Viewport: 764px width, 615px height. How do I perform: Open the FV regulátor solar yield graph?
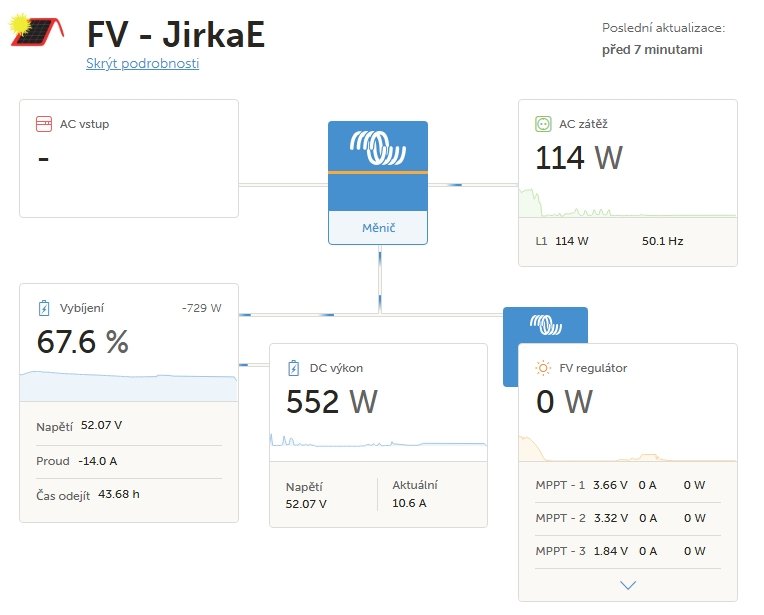point(628,448)
